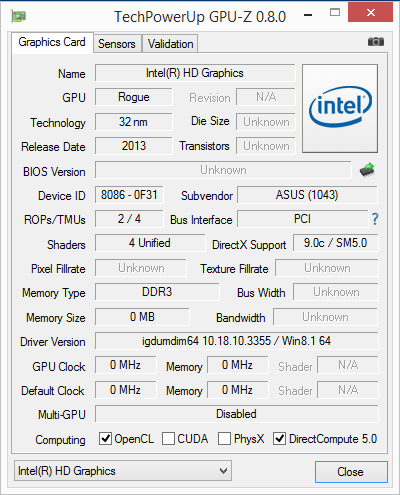The height and width of the screenshot is (495, 400).
Task: Open the Intel(R) HD Graphics GPU dropdown
Action: click(x=123, y=471)
